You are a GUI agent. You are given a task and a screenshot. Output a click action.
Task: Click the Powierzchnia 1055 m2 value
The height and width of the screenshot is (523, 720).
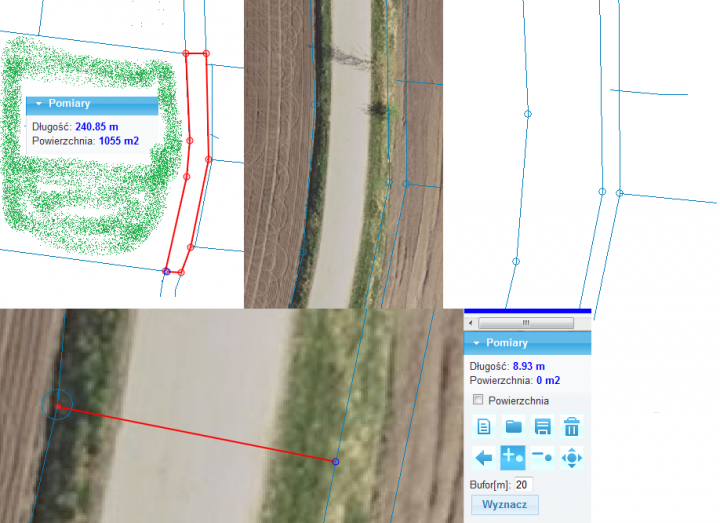tap(118, 142)
